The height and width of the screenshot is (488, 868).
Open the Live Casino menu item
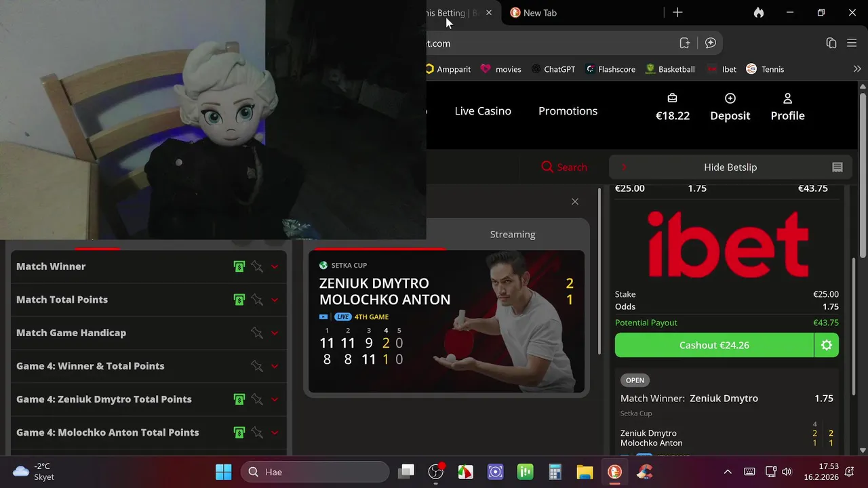[483, 111]
